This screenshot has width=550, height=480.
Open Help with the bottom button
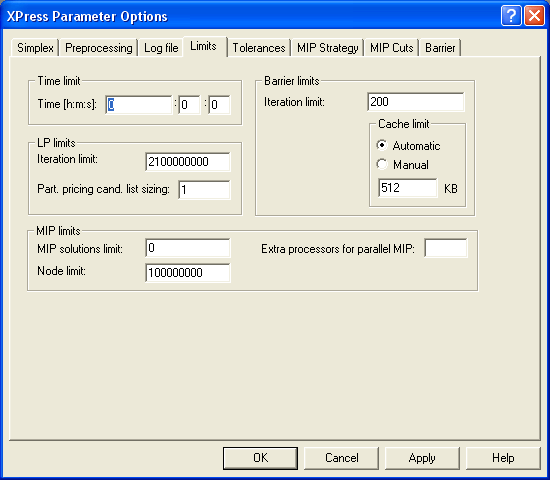tap(503, 458)
